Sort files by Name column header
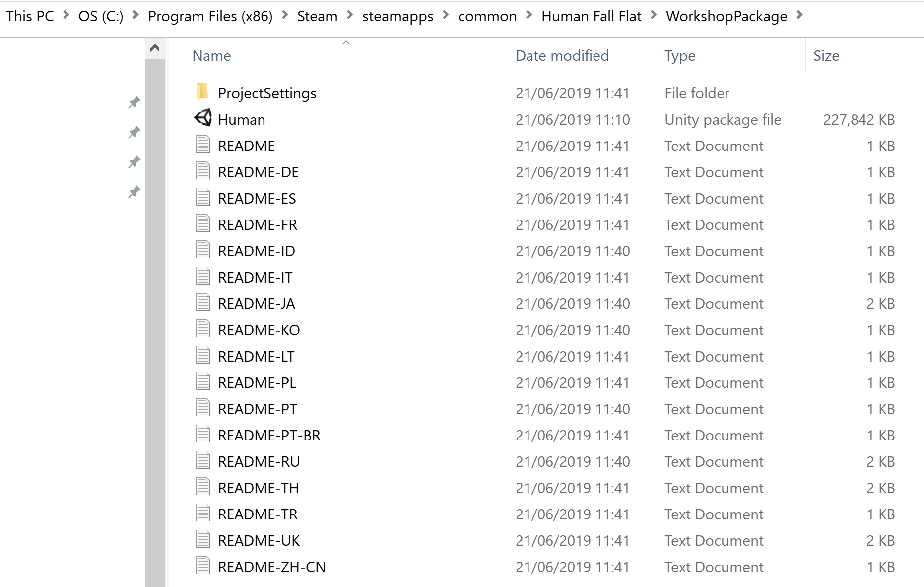924x587 pixels. click(212, 56)
